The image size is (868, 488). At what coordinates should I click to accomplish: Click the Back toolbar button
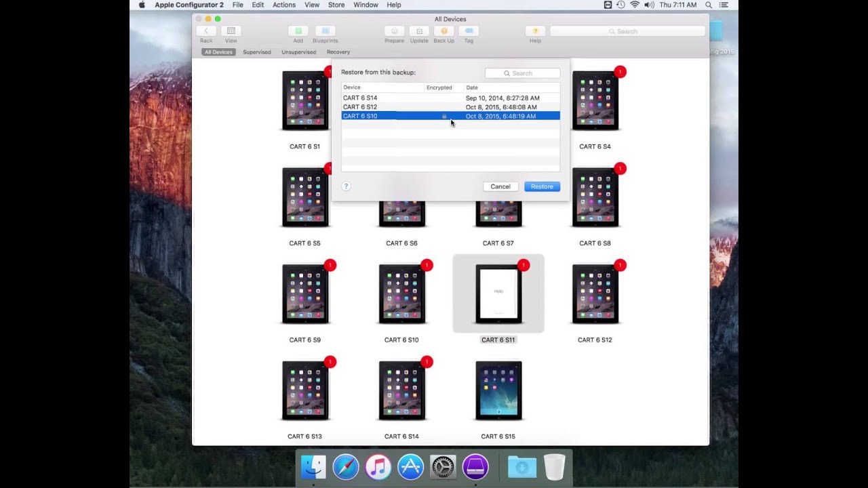click(206, 31)
